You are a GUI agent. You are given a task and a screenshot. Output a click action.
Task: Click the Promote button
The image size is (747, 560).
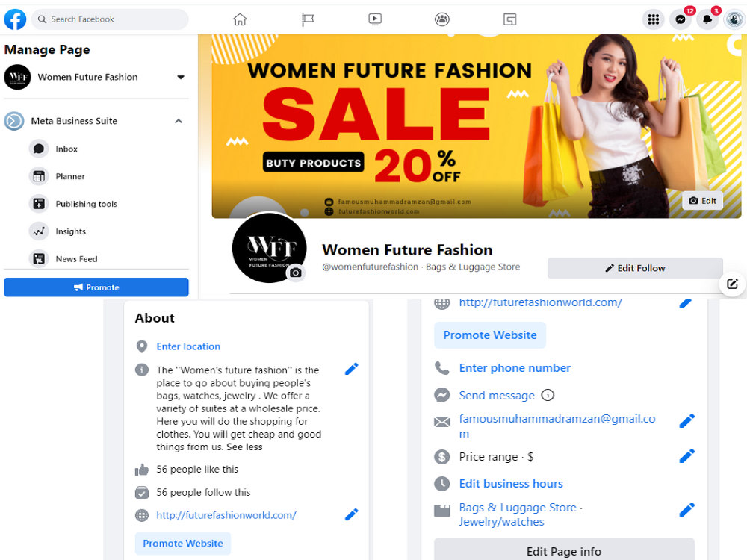[96, 287]
